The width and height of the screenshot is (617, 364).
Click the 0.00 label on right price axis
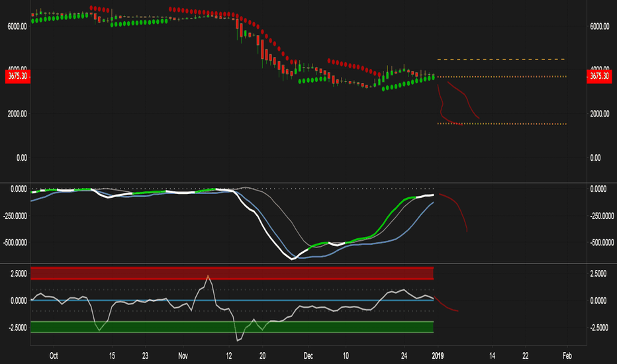click(595, 158)
